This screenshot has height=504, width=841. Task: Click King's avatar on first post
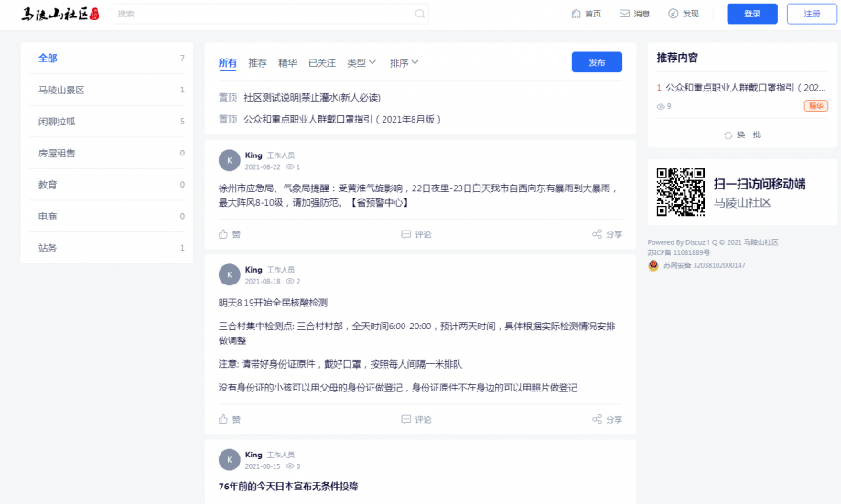click(229, 161)
